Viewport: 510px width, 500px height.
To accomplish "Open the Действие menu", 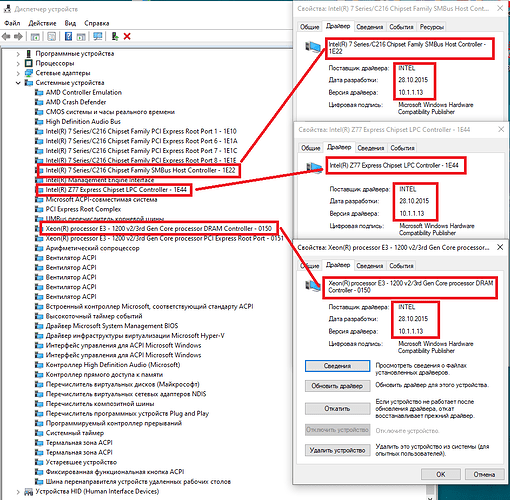I will (42, 23).
